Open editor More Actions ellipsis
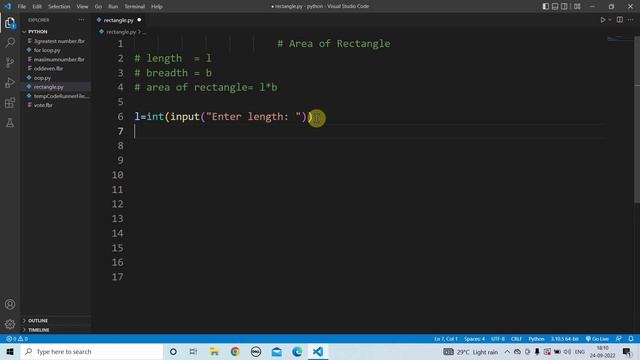Image resolution: width=640 pixels, height=360 pixels. coord(631,20)
